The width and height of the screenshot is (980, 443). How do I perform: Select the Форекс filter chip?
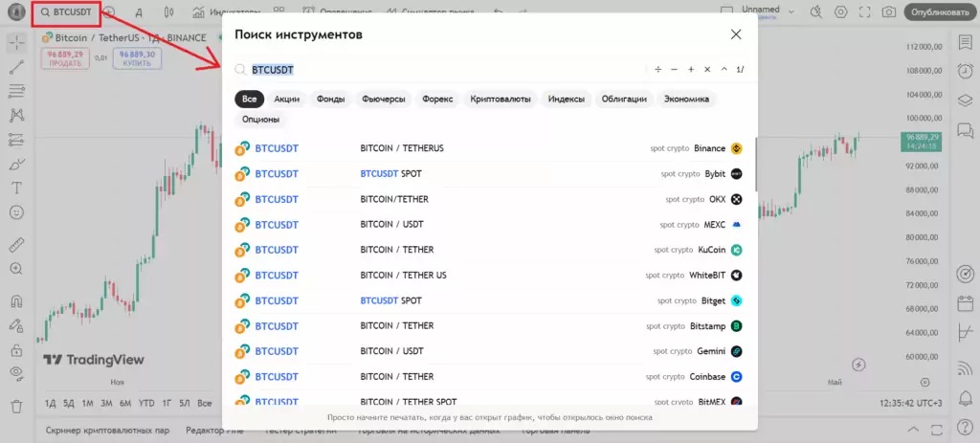(437, 99)
